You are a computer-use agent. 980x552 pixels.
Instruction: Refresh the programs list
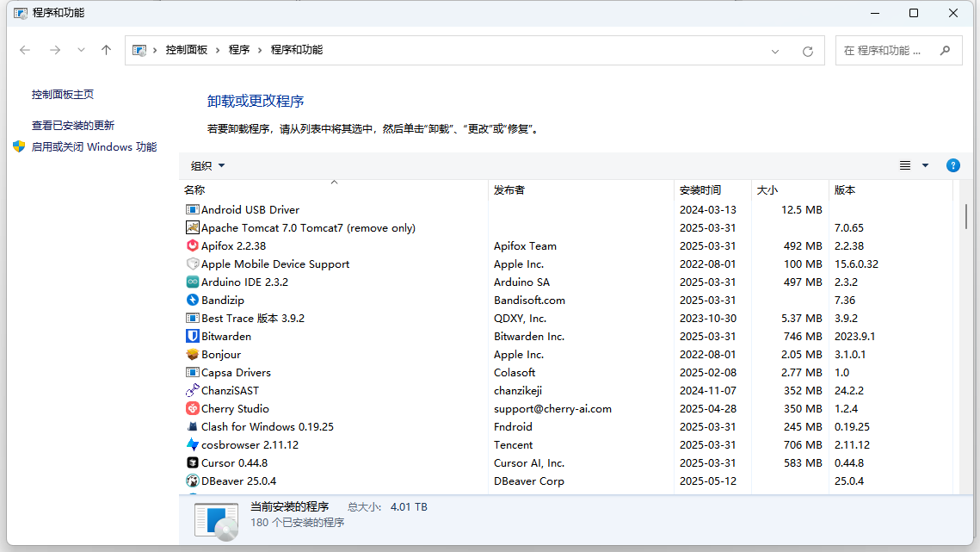(x=808, y=52)
